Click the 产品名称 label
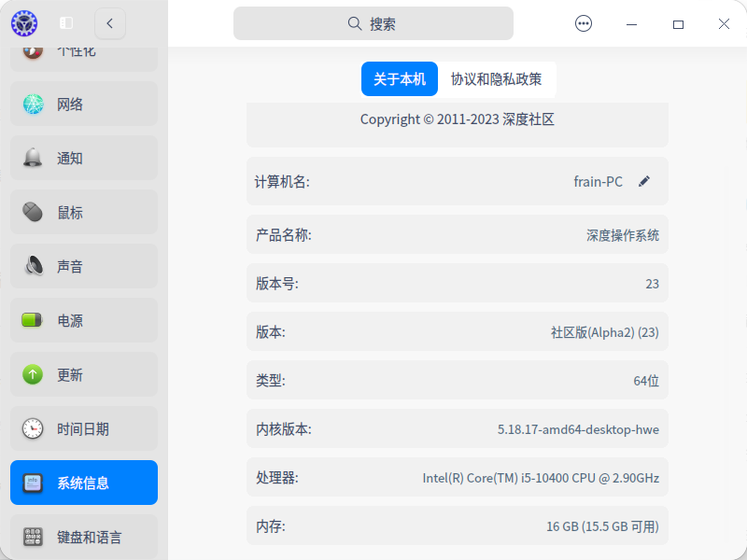Viewport: 747px width, 560px height. coord(284,235)
